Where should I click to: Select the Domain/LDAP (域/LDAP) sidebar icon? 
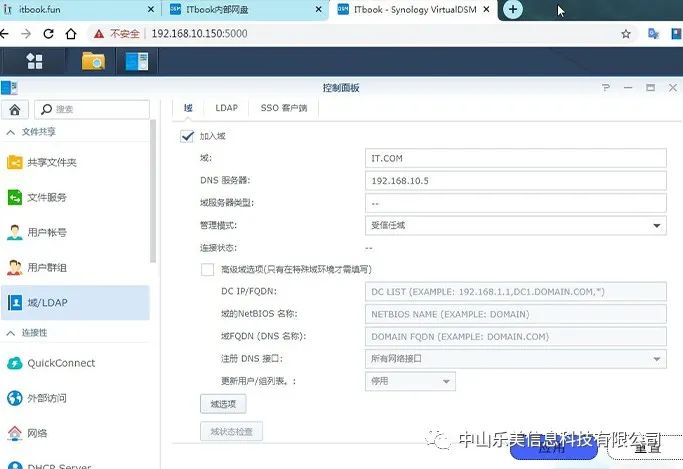(15, 302)
